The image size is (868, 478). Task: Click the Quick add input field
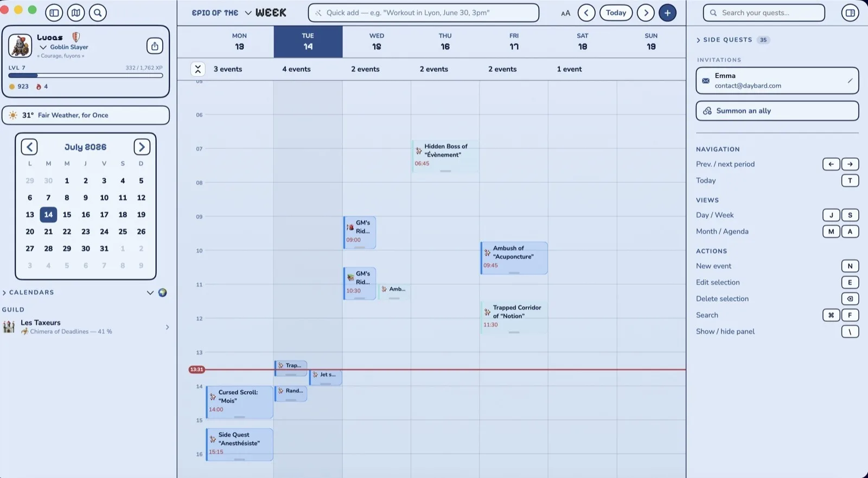point(424,13)
